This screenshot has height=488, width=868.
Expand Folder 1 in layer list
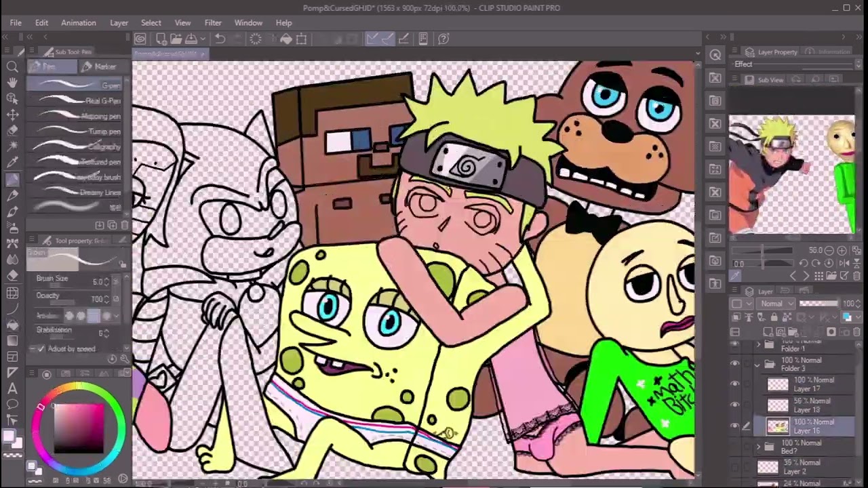(x=758, y=346)
